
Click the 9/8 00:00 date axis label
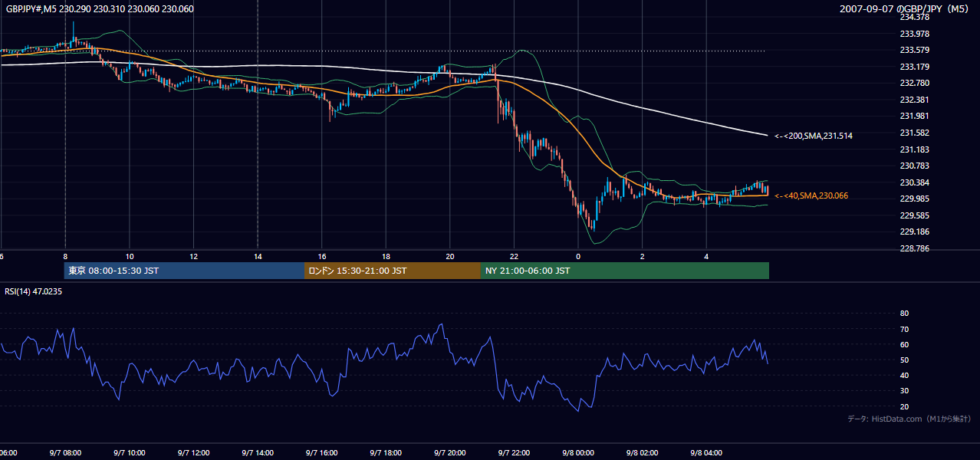pos(578,453)
